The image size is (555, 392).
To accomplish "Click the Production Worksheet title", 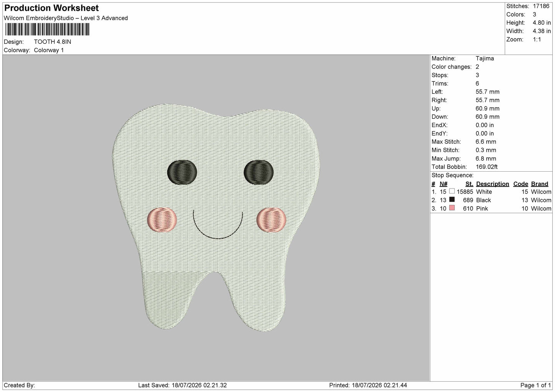I will (x=51, y=8).
